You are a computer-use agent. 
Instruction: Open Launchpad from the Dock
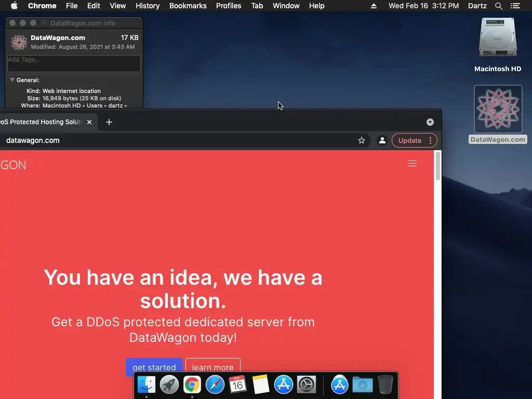(x=169, y=385)
